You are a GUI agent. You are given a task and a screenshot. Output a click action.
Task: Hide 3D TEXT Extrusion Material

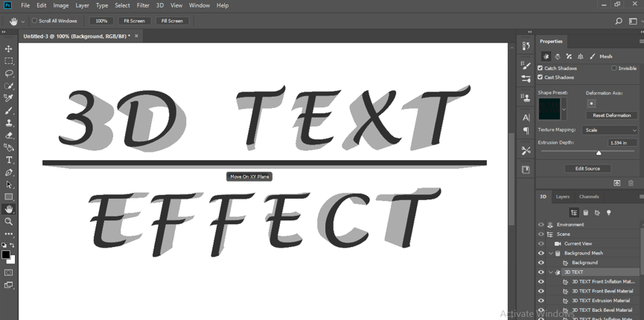pyautogui.click(x=541, y=301)
